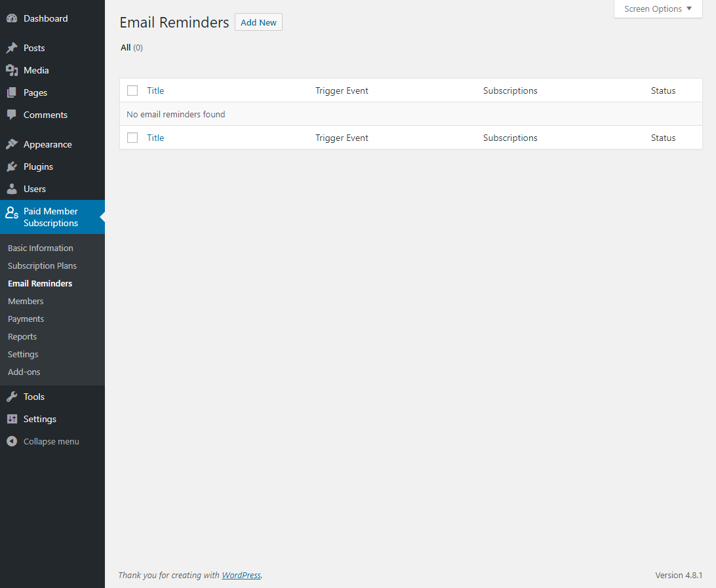Click the Collapse menu label

click(51, 441)
